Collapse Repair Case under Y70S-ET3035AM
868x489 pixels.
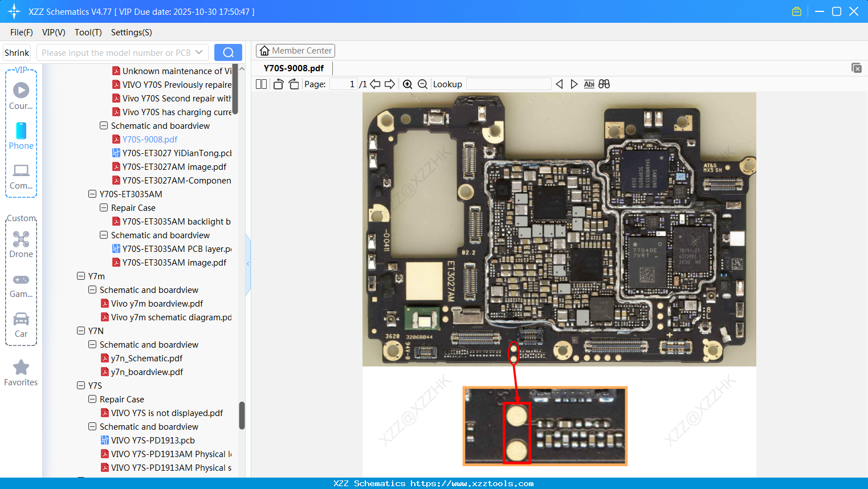tap(104, 207)
